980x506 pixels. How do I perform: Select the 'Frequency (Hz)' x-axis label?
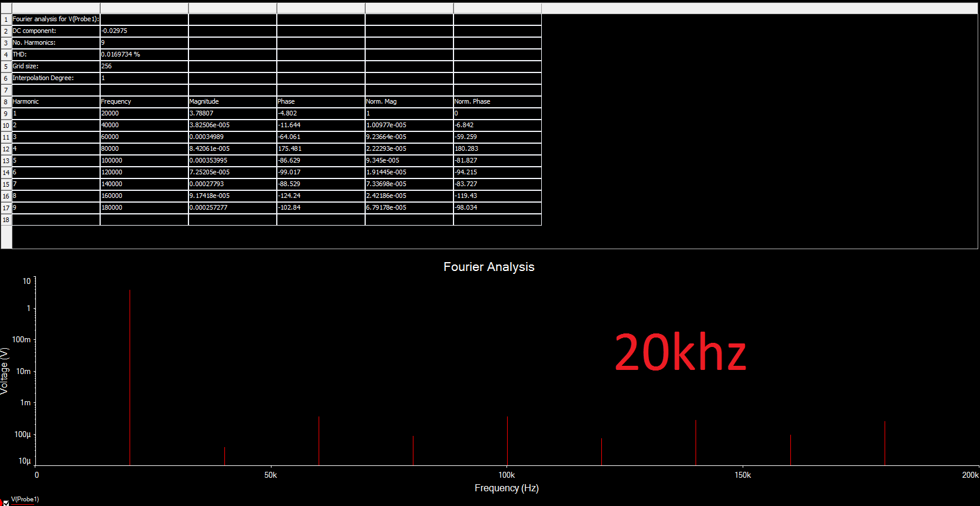(506, 488)
